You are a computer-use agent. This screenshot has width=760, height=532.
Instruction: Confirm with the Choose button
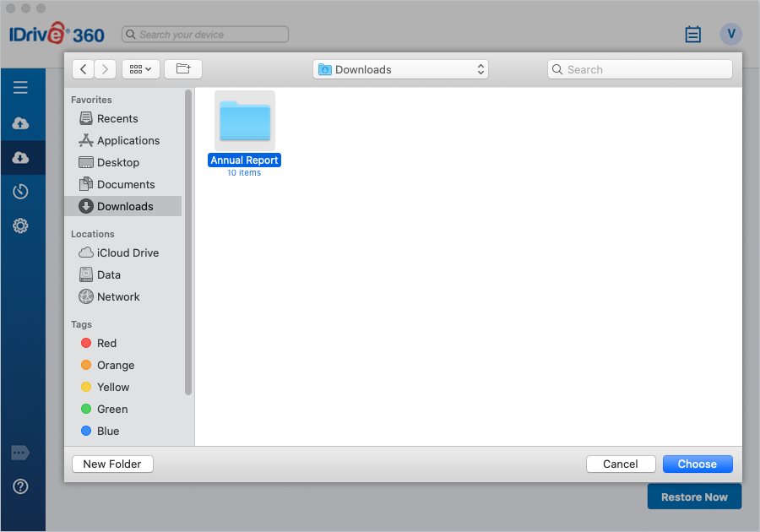point(698,464)
